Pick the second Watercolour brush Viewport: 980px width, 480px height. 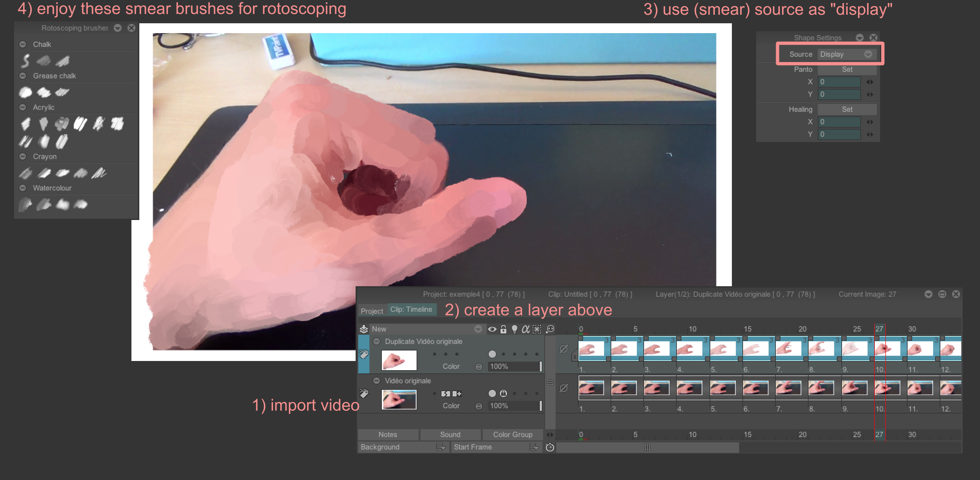pyautogui.click(x=44, y=205)
